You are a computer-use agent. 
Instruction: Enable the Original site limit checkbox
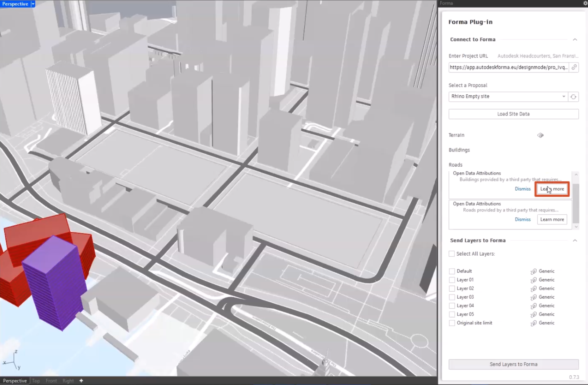tap(452, 323)
